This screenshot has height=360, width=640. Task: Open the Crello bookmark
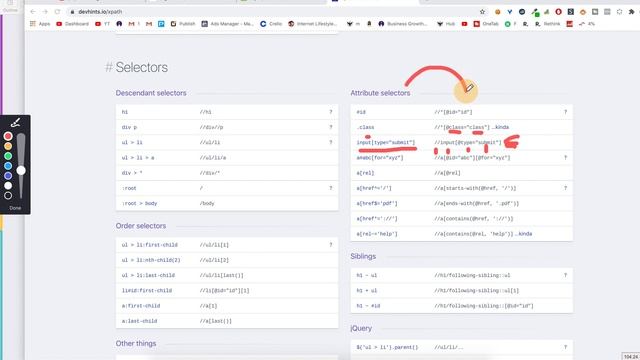[271, 24]
